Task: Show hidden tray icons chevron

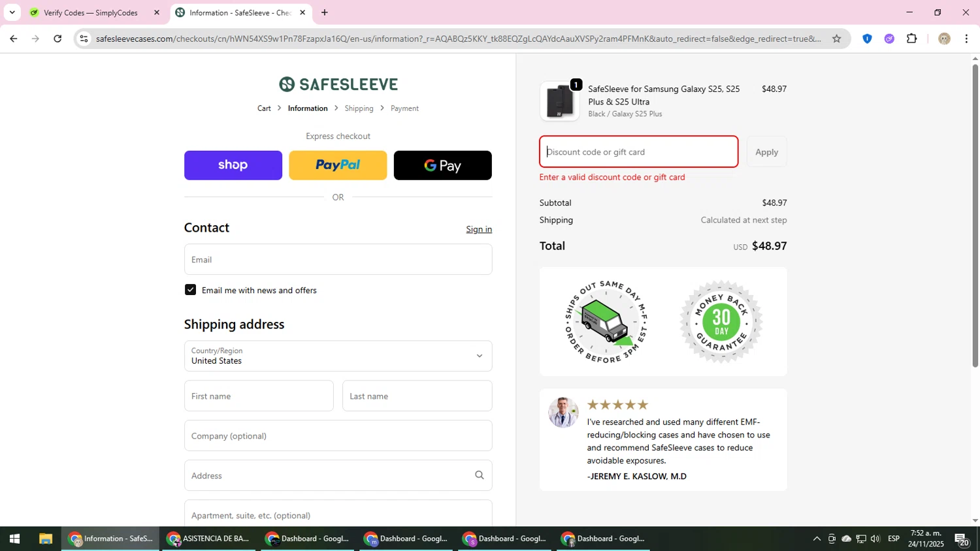Action: [817, 539]
